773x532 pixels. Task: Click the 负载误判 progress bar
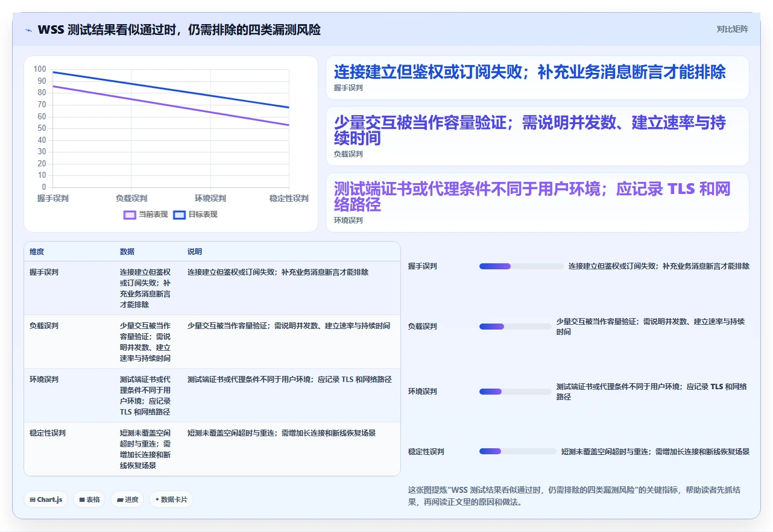pyautogui.click(x=516, y=327)
